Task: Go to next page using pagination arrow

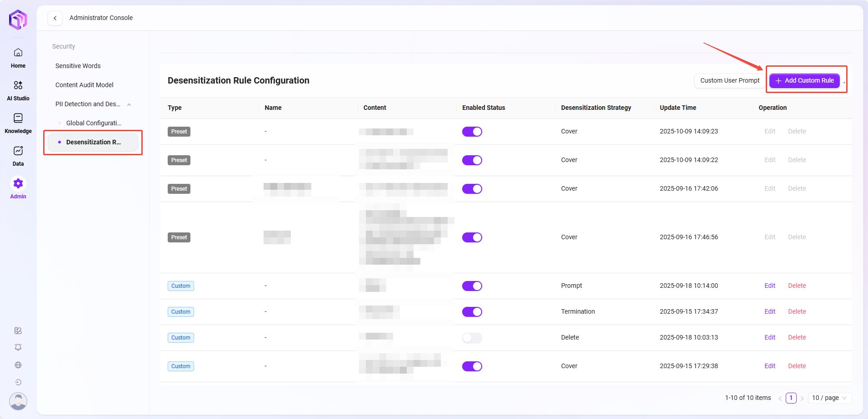Action: click(802, 398)
